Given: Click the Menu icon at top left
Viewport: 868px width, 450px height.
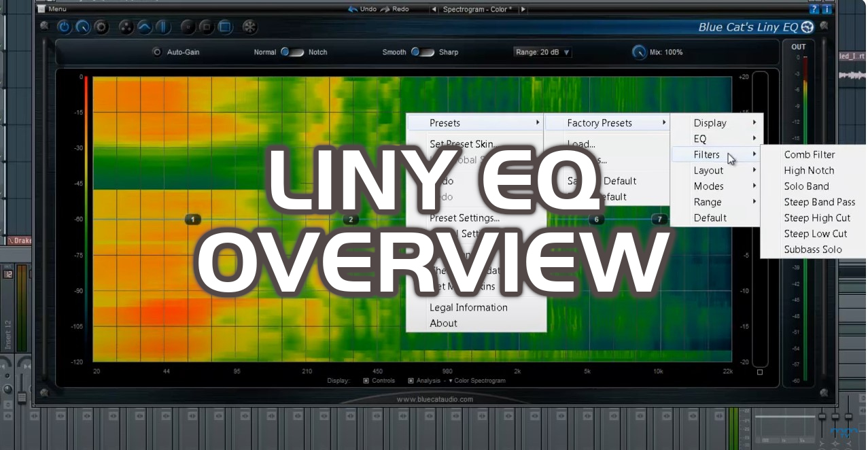Looking at the screenshot, I should point(41,9).
